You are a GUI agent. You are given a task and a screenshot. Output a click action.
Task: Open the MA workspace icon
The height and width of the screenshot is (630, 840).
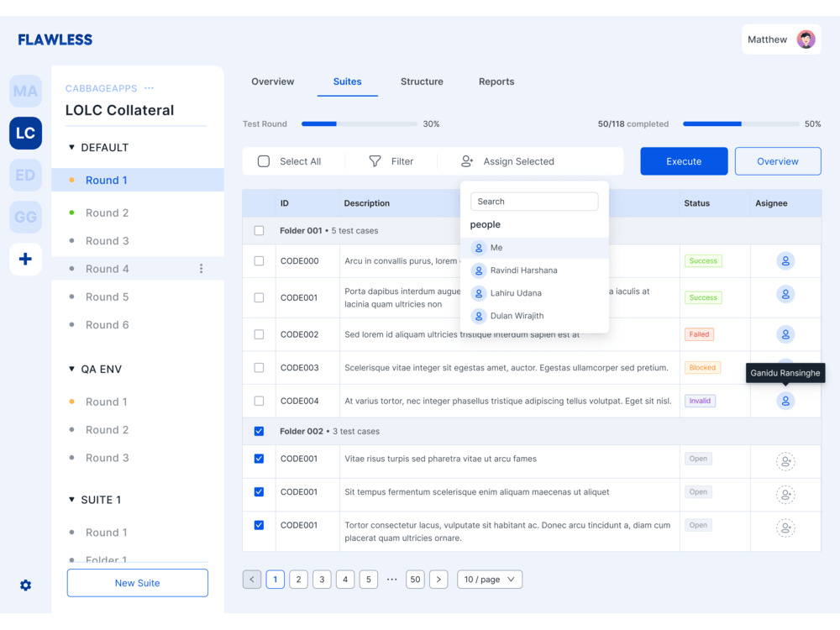pos(25,91)
